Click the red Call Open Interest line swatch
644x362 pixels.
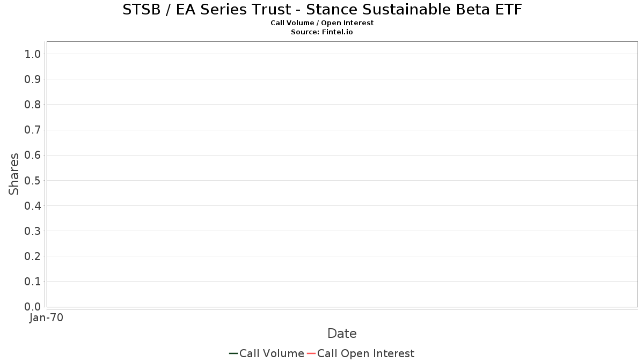pos(311,353)
